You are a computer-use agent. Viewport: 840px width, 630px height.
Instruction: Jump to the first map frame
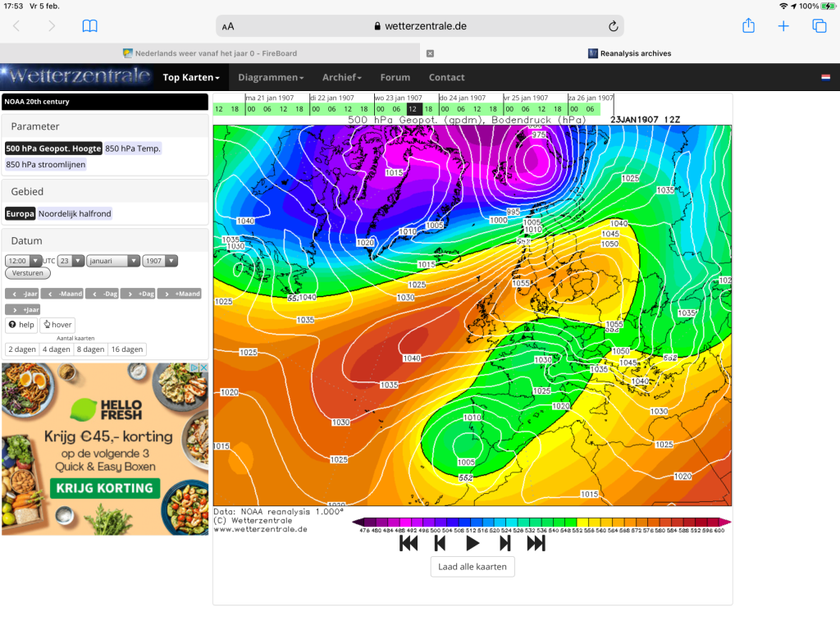[409, 544]
